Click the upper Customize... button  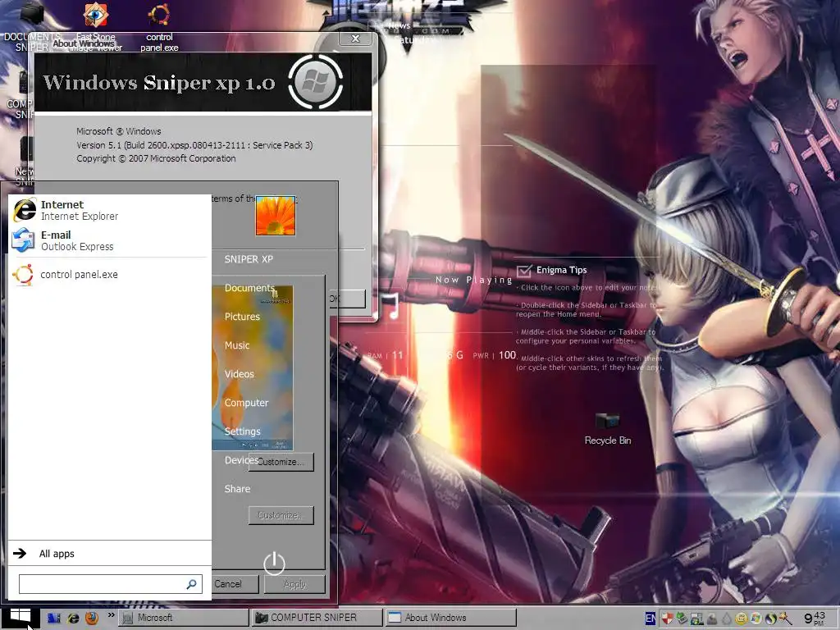coord(281,462)
